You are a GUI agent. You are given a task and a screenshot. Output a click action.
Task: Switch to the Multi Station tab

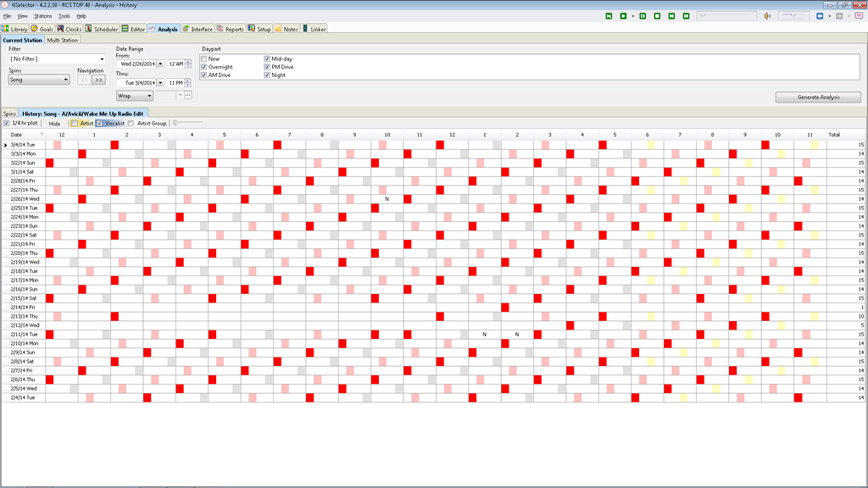click(x=63, y=40)
